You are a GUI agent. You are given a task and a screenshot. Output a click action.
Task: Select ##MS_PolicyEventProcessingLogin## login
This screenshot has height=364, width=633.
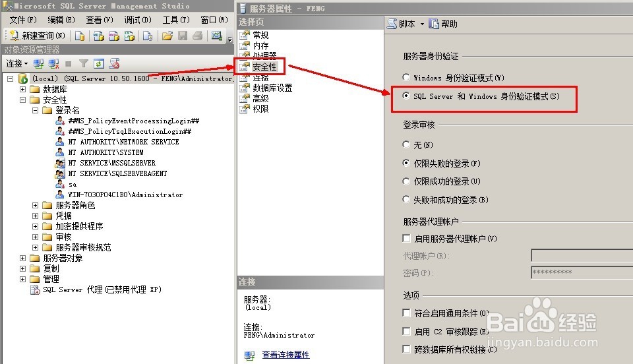coord(134,121)
